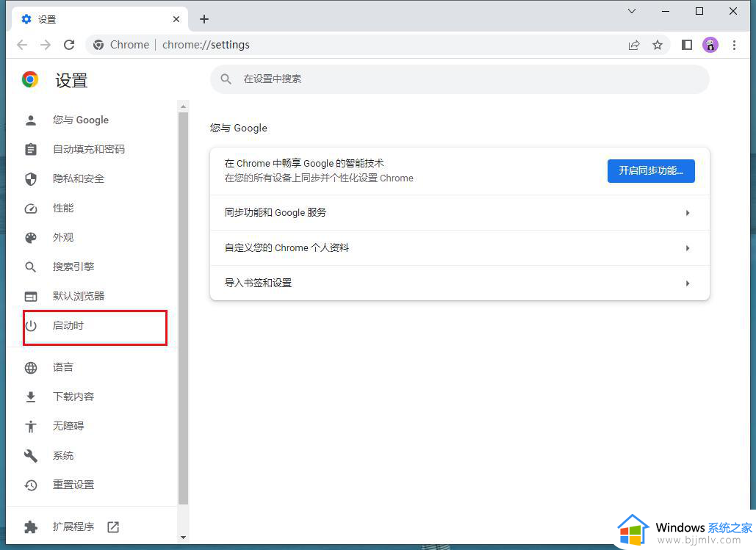Viewport: 756px width, 550px height.
Task: Bookmark this tab with the star icon
Action: pos(657,45)
